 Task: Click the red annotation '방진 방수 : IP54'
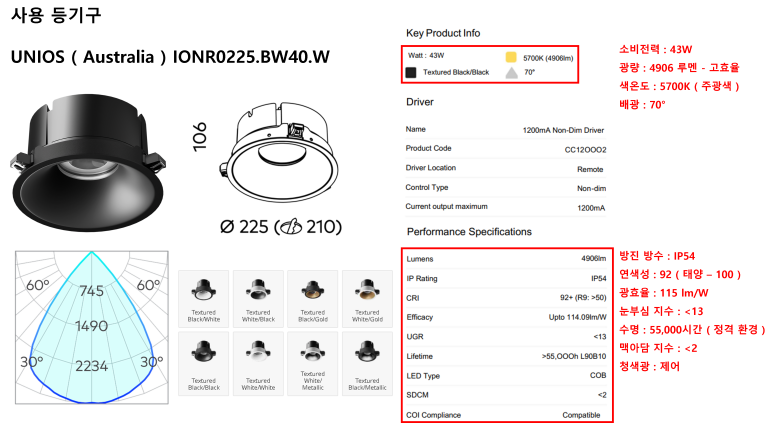[657, 256]
